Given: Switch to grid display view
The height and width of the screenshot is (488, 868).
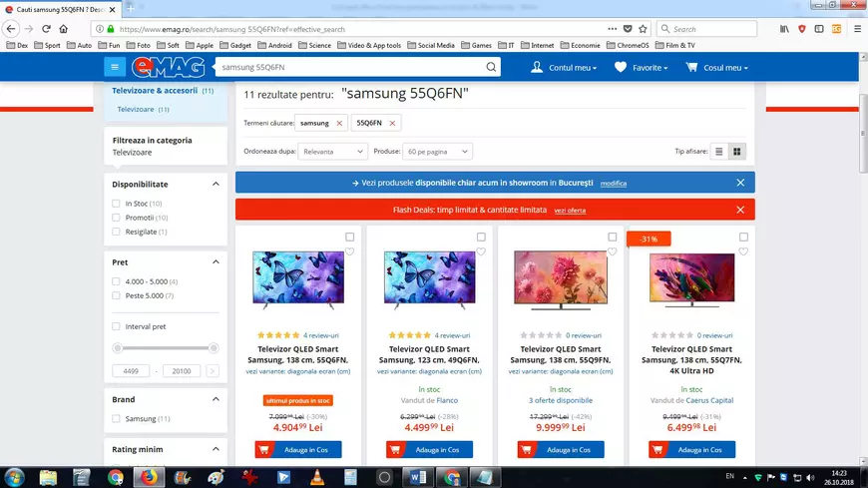Looking at the screenshot, I should coord(737,152).
